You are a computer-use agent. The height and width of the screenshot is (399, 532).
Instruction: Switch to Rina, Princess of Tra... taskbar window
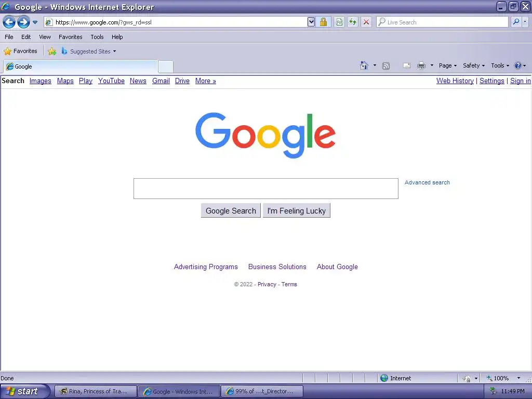click(x=96, y=391)
